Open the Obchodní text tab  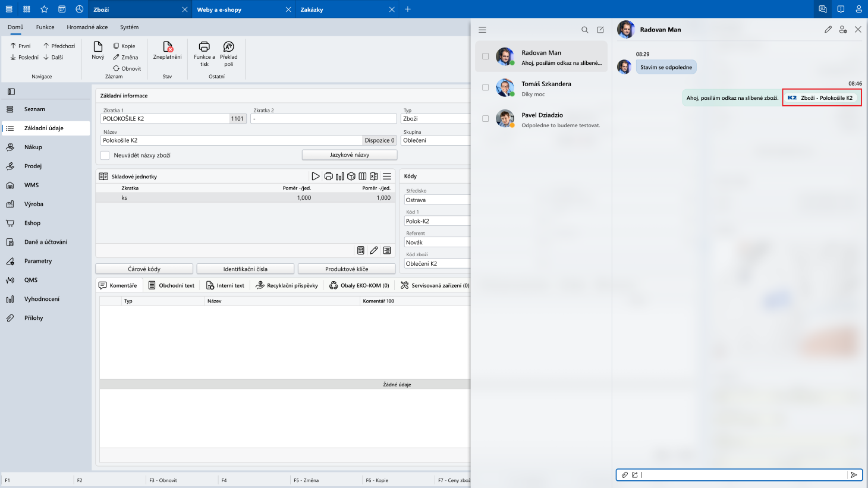(x=171, y=285)
